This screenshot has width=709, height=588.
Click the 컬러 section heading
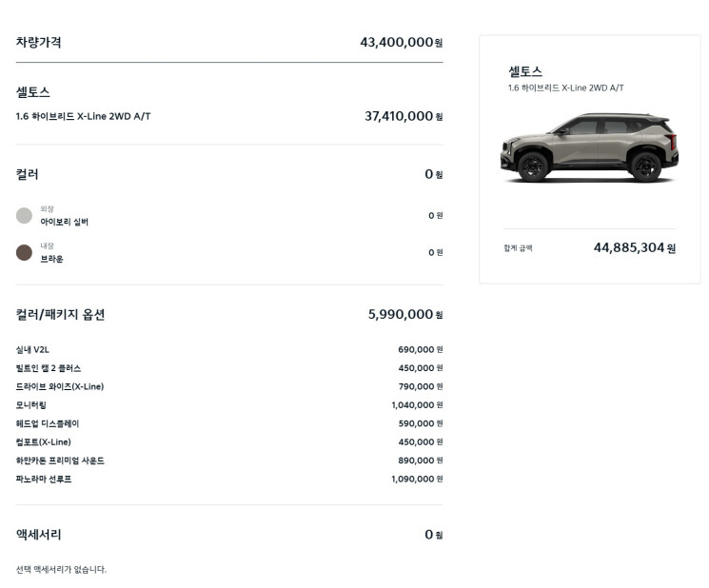click(28, 174)
